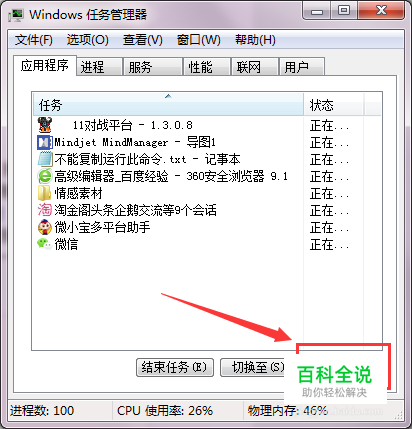Sort tasks via the 任务 column header
This screenshot has height=429, width=412.
coord(168,105)
